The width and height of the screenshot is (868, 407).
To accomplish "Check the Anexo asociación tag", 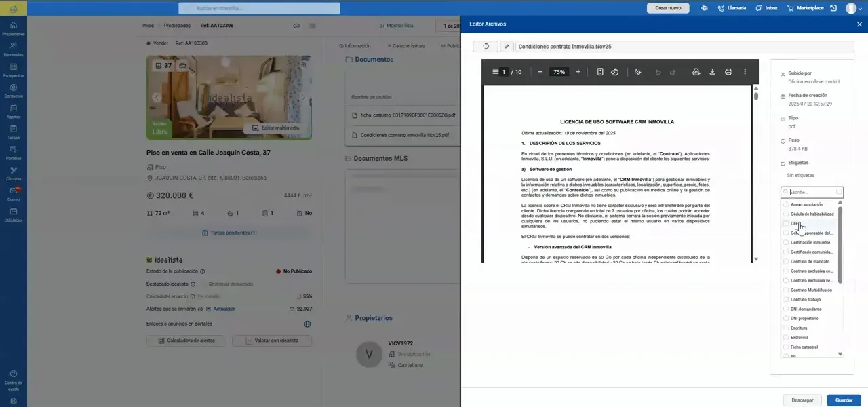I will tap(787, 204).
